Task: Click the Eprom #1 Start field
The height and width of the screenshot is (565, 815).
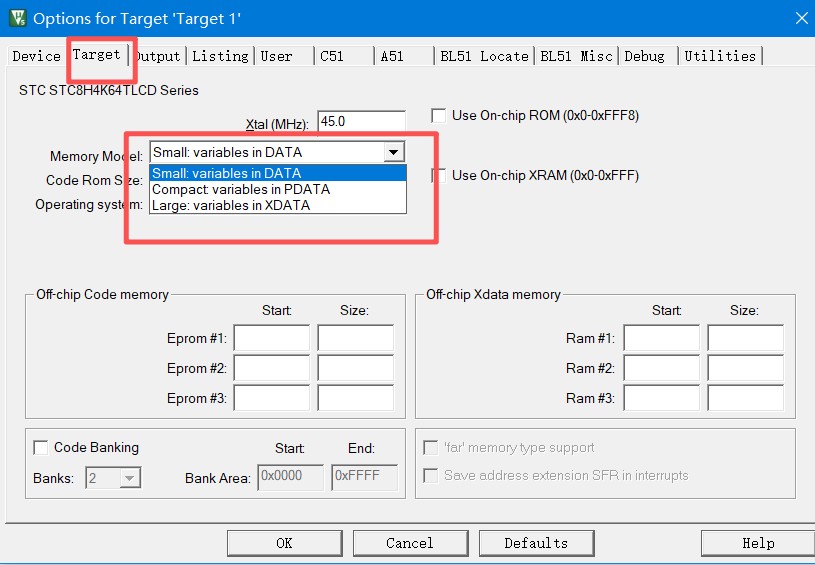Action: point(271,338)
